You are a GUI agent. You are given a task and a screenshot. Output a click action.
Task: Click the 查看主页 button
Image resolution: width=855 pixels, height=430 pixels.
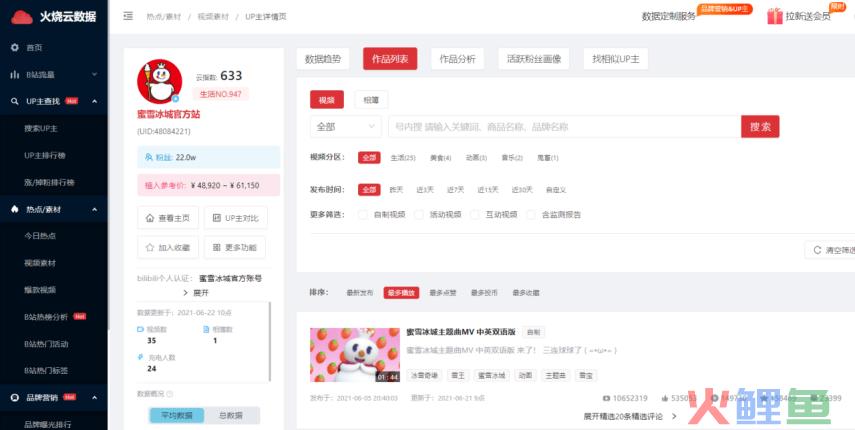(168, 218)
